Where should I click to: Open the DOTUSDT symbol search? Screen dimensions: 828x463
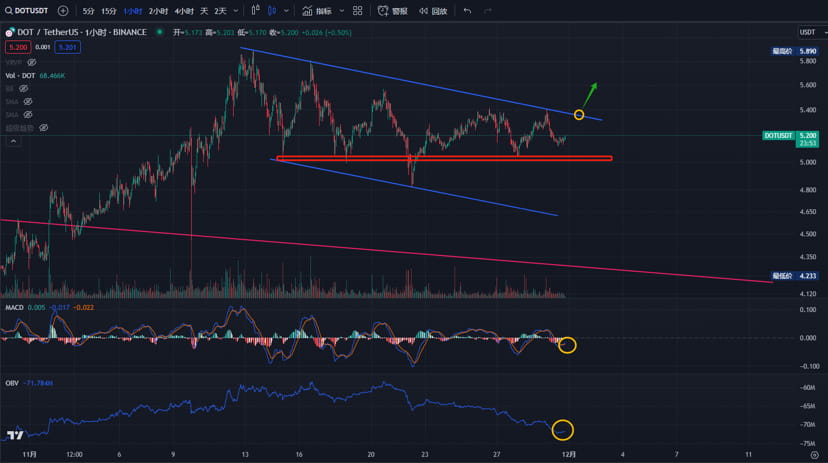coord(26,11)
